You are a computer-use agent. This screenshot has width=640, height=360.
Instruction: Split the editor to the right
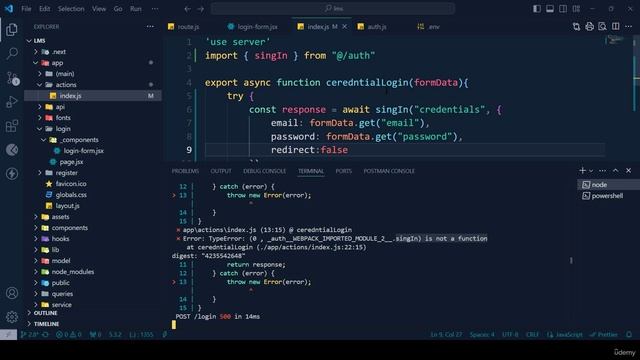616,27
